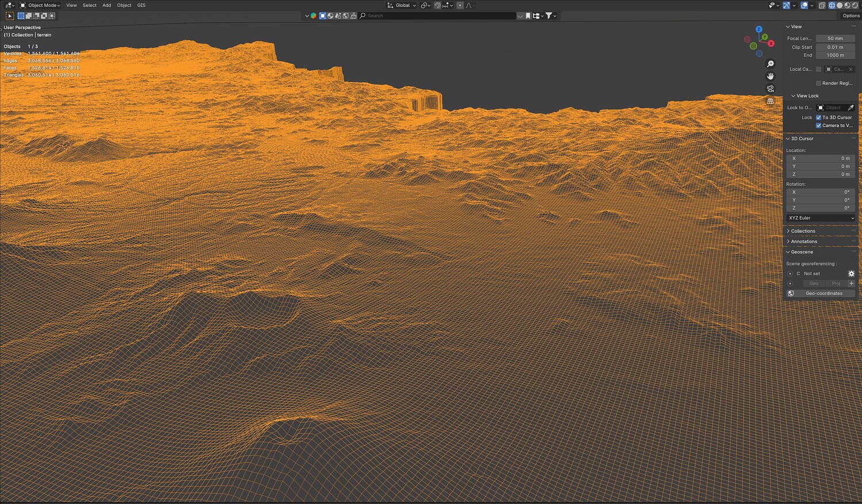The width and height of the screenshot is (862, 504).
Task: Choose the subtract selection mode icon
Action: click(x=36, y=16)
